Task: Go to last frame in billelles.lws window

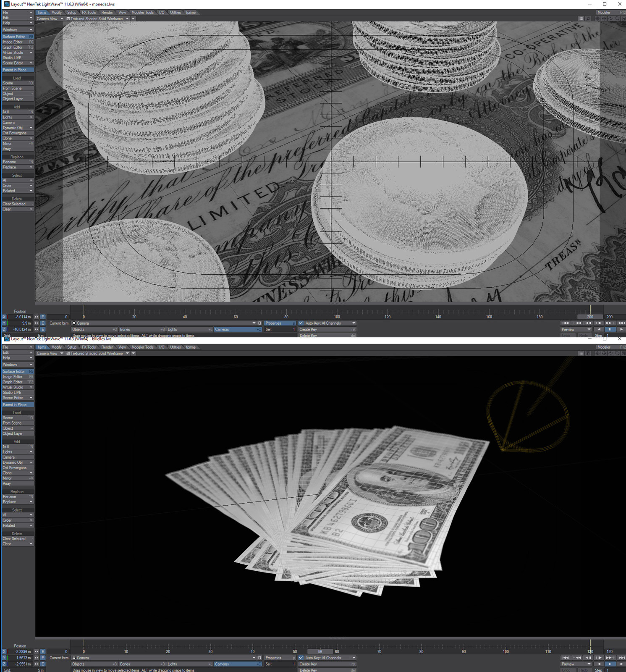Action: tap(621, 658)
